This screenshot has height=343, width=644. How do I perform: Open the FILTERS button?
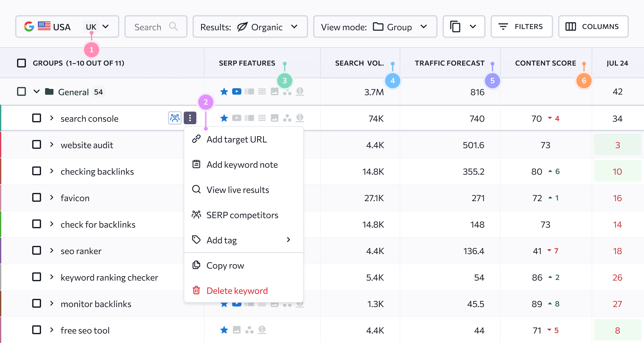522,27
